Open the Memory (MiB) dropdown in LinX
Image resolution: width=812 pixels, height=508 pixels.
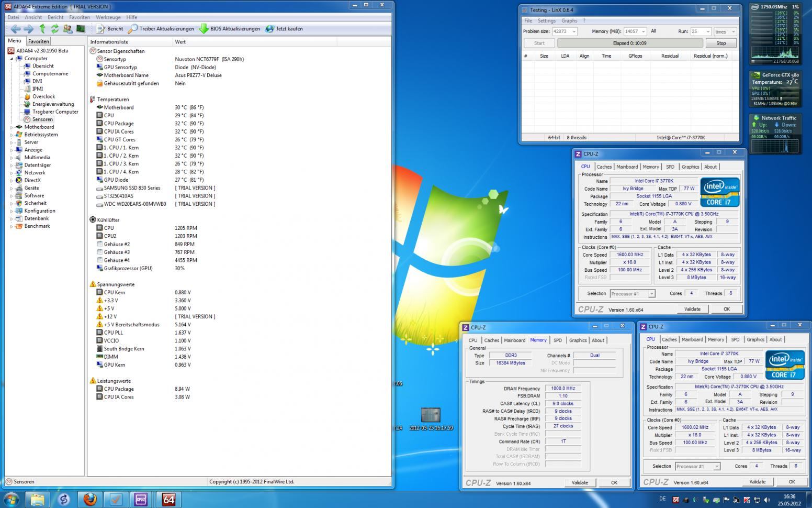(x=643, y=31)
